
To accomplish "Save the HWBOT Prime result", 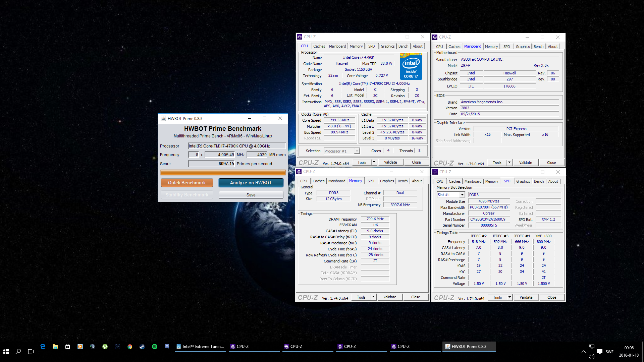I will point(251,195).
